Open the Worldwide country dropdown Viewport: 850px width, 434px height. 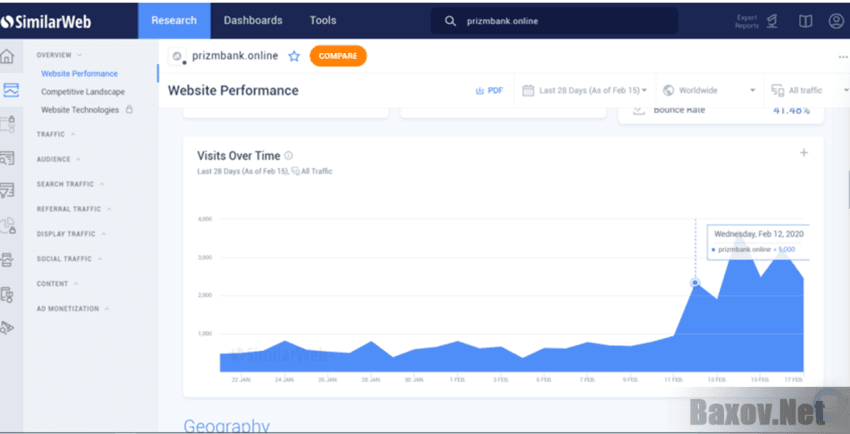point(710,90)
